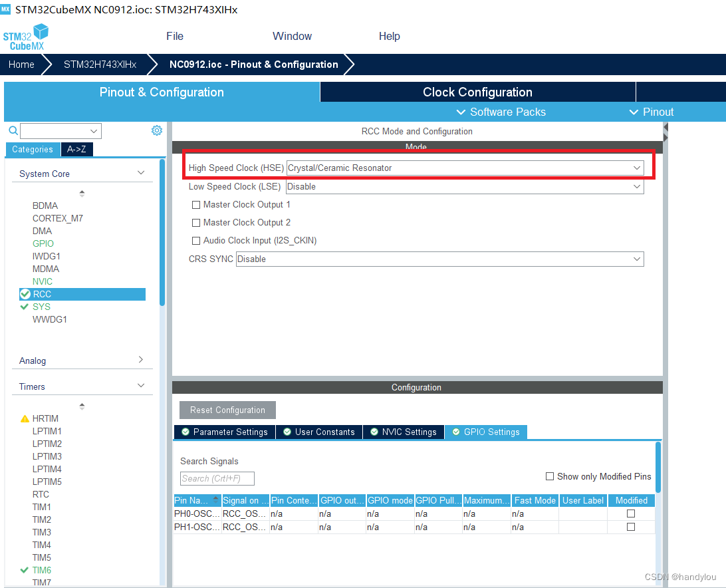Viewport: 726px width, 588px height.
Task: Click GPIO mode column header
Action: [390, 500]
